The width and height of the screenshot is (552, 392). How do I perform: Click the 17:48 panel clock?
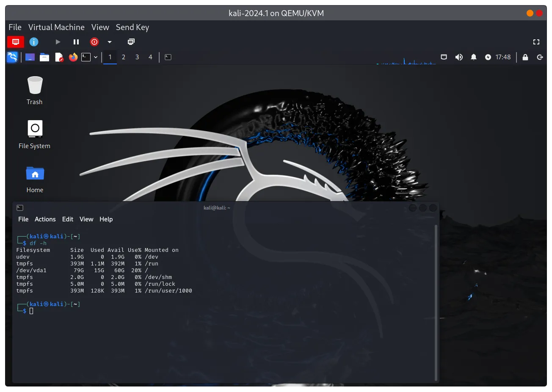(x=503, y=57)
